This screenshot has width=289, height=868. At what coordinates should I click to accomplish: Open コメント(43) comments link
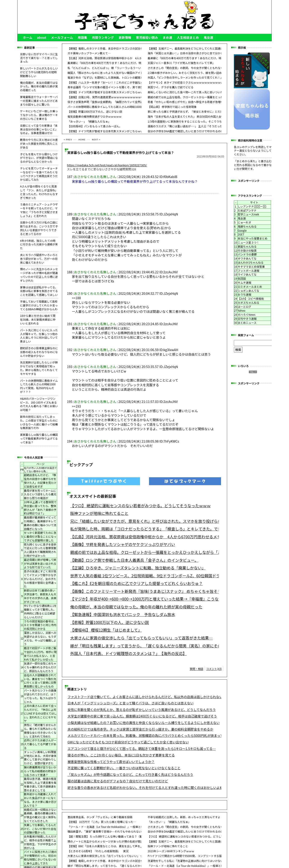point(214,669)
